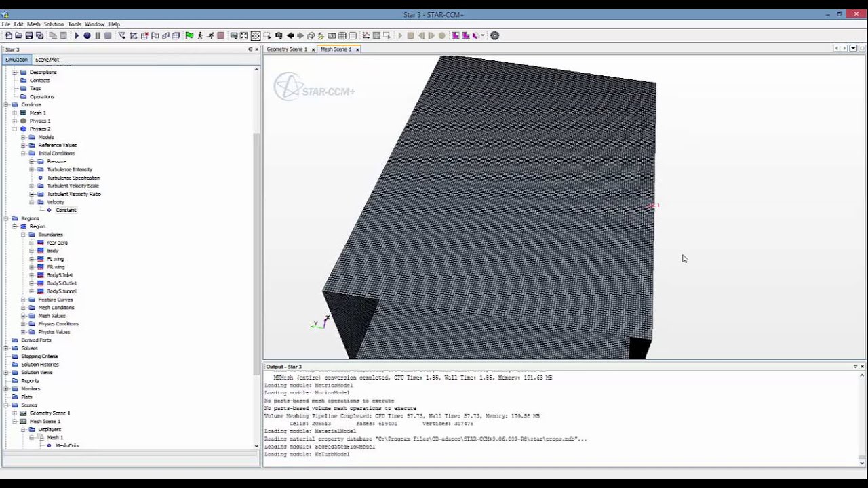Select the Body5.Outlet boundary
868x488 pixels.
point(62,283)
